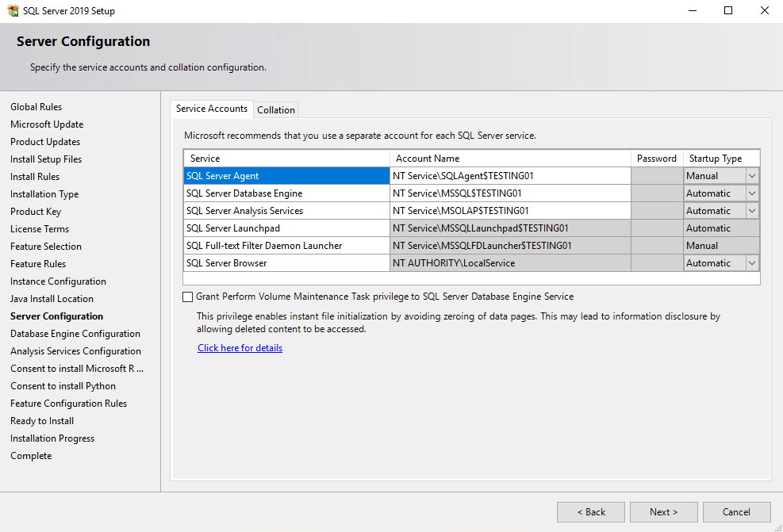Click the Back button
The image size is (783, 532).
point(590,511)
